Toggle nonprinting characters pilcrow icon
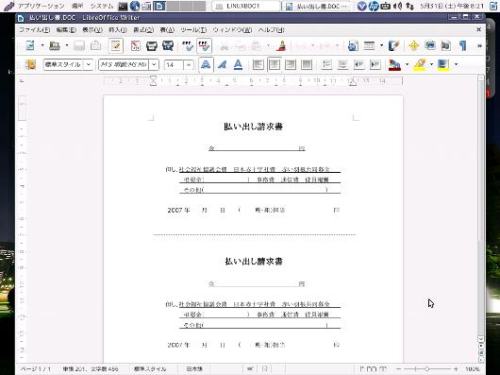 pos(463,46)
